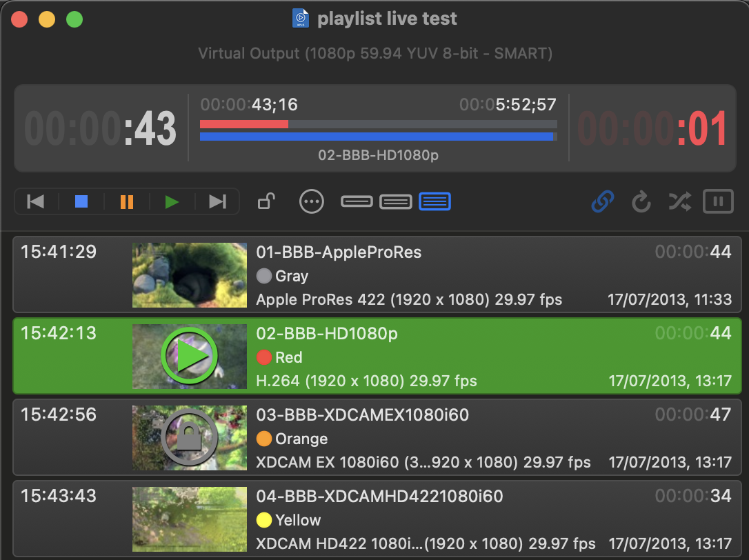Skip to previous clip button

36,201
